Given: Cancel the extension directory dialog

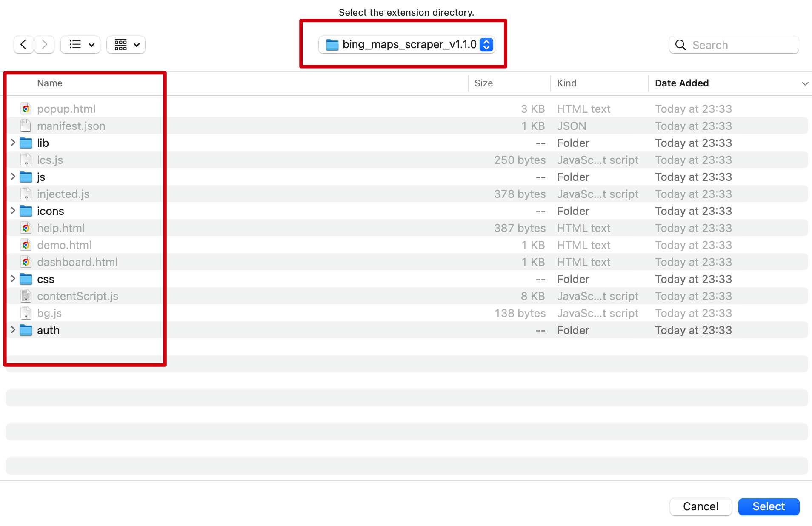Looking at the screenshot, I should coord(700,506).
